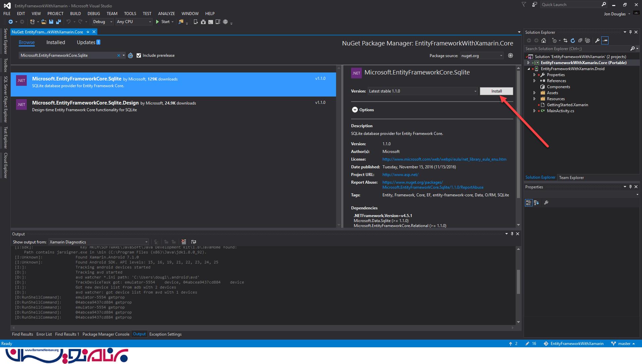Click the Save All toolbar icon
Viewport: 642px width, 364px height.
pyautogui.click(x=58, y=22)
